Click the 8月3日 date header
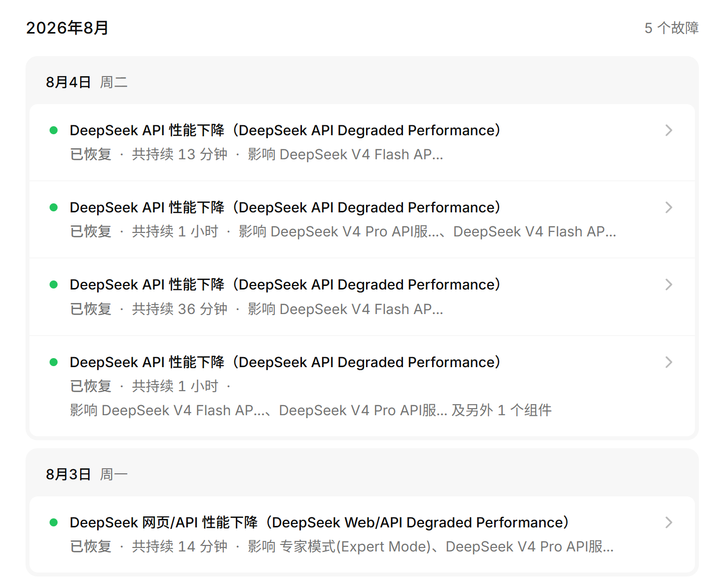722x588 pixels. (68, 474)
